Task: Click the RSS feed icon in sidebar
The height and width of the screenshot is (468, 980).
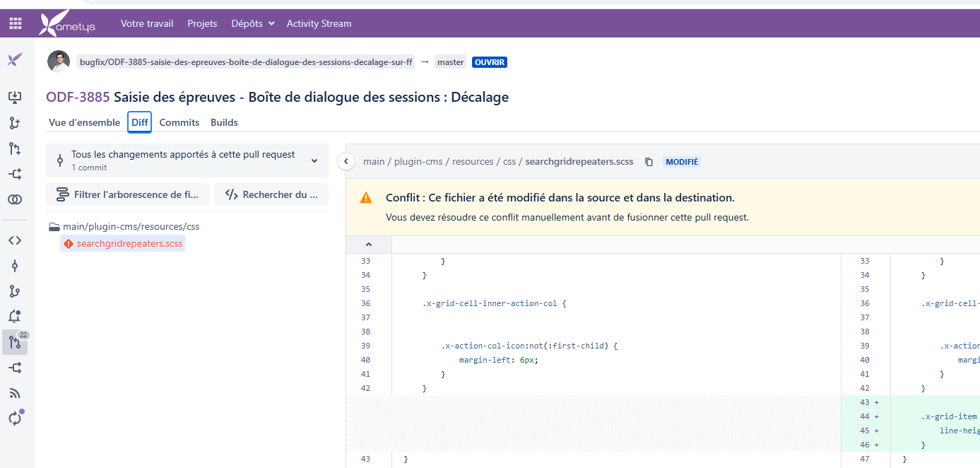Action: [15, 393]
